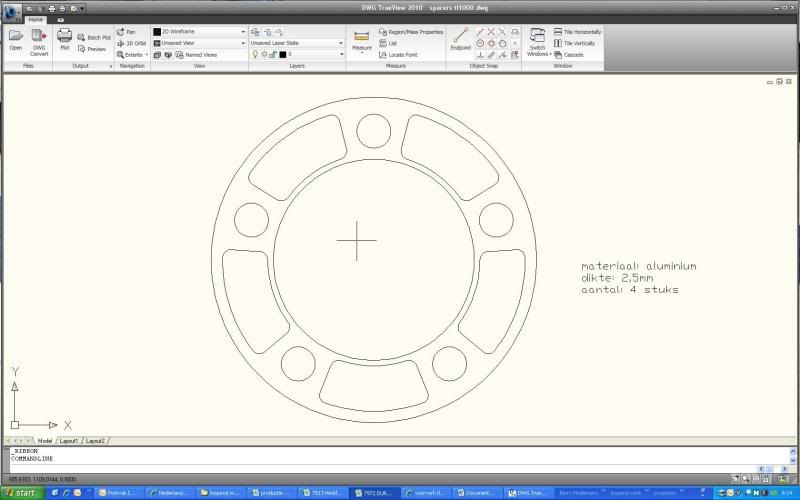The height and width of the screenshot is (500, 800).
Task: Expand the Switch Windows dropdown arrow
Action: (551, 54)
